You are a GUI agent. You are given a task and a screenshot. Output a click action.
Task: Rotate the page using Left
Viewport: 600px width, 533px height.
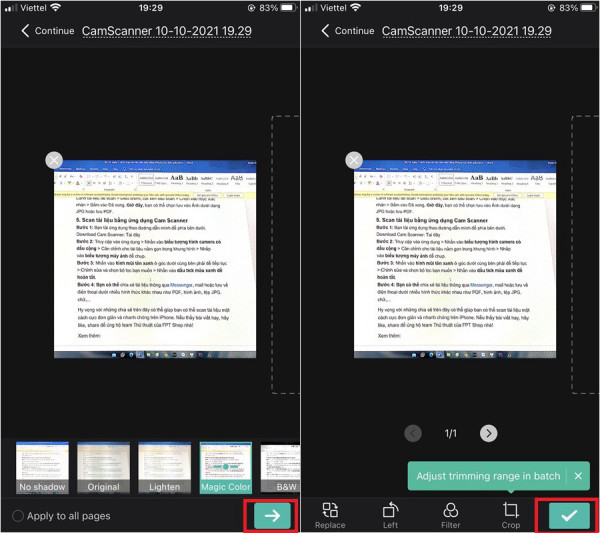pos(391,514)
